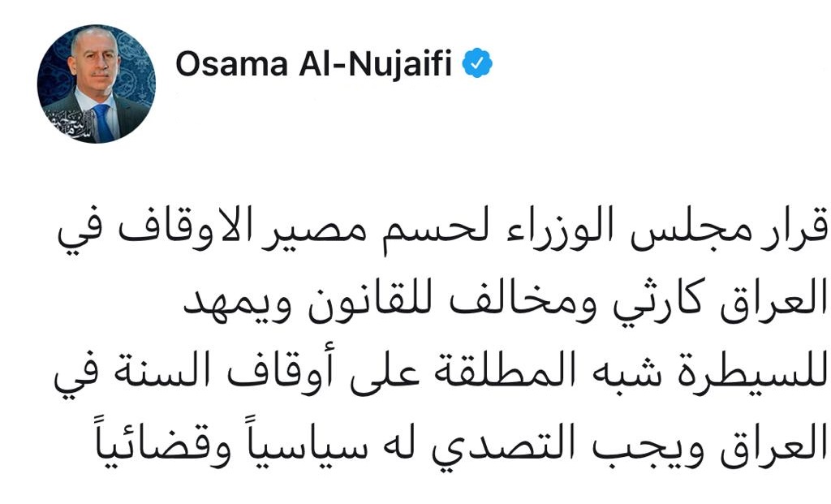
Task: Click the word "Osama" in the display name
Action: tap(231, 63)
